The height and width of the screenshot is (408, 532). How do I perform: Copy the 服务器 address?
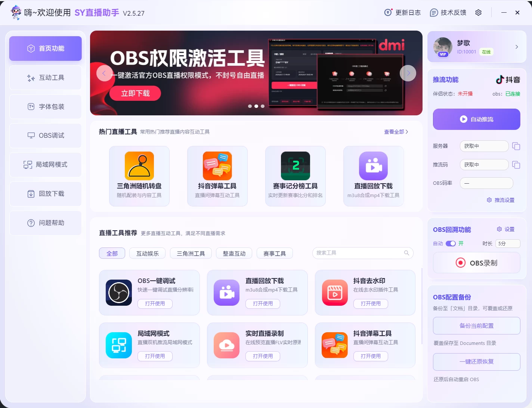(x=516, y=146)
